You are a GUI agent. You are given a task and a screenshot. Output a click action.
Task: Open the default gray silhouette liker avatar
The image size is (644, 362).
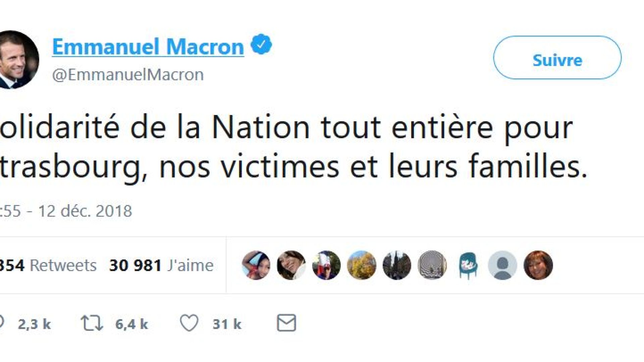pos(502,265)
